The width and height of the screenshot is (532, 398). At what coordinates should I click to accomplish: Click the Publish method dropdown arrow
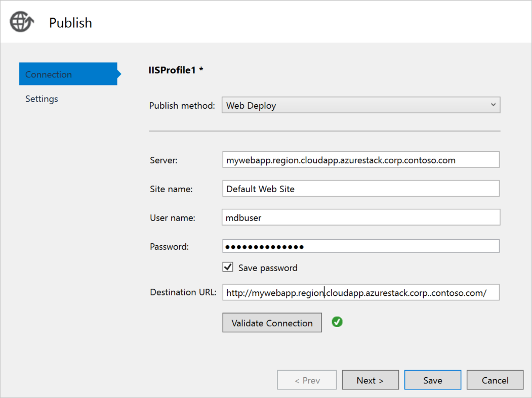[x=494, y=105]
